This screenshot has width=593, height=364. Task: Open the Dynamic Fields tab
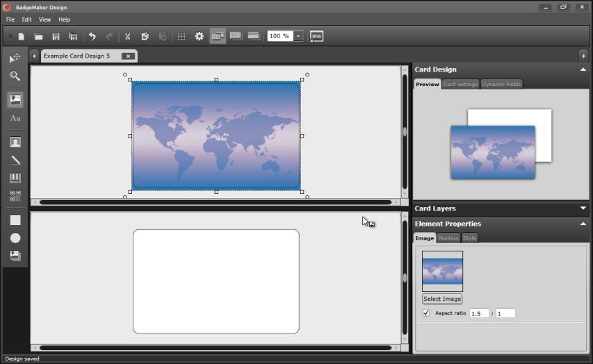(501, 84)
